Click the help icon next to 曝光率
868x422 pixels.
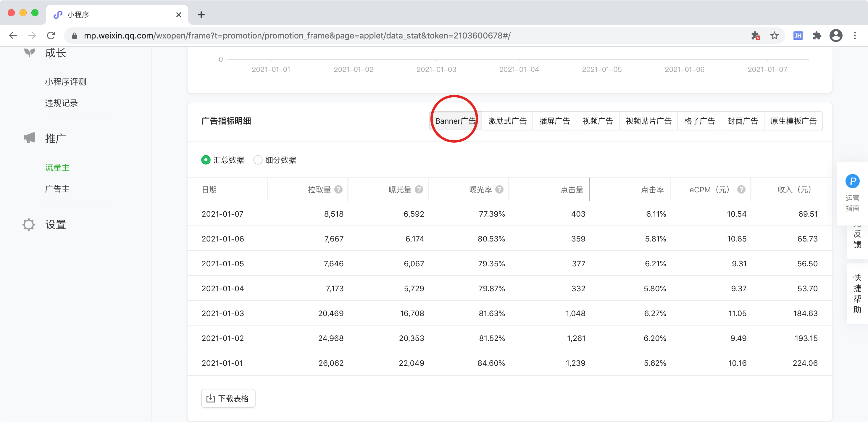click(x=499, y=189)
